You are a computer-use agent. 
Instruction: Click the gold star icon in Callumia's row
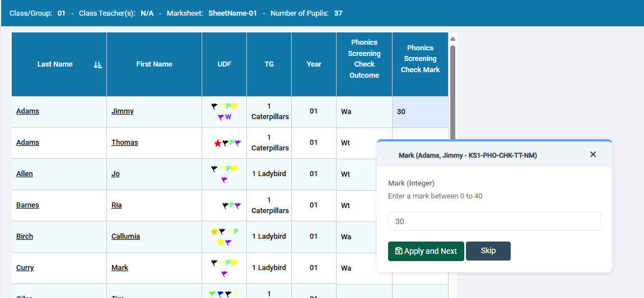214,231
